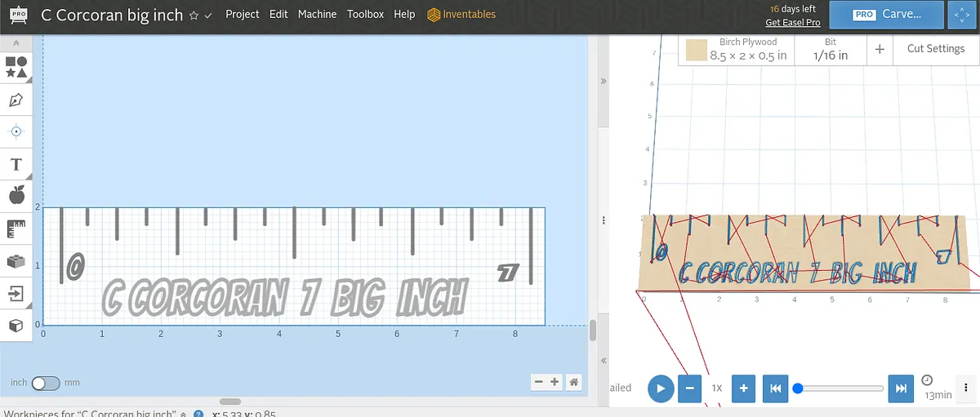Open the 1/16 in Bit selector
980x417 pixels.
[x=831, y=49]
